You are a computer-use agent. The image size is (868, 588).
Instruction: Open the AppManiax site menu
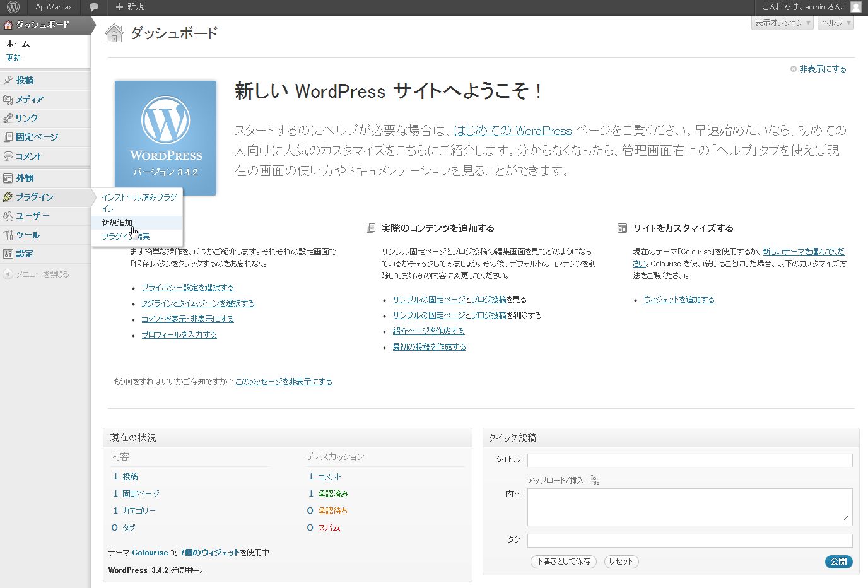(54, 7)
